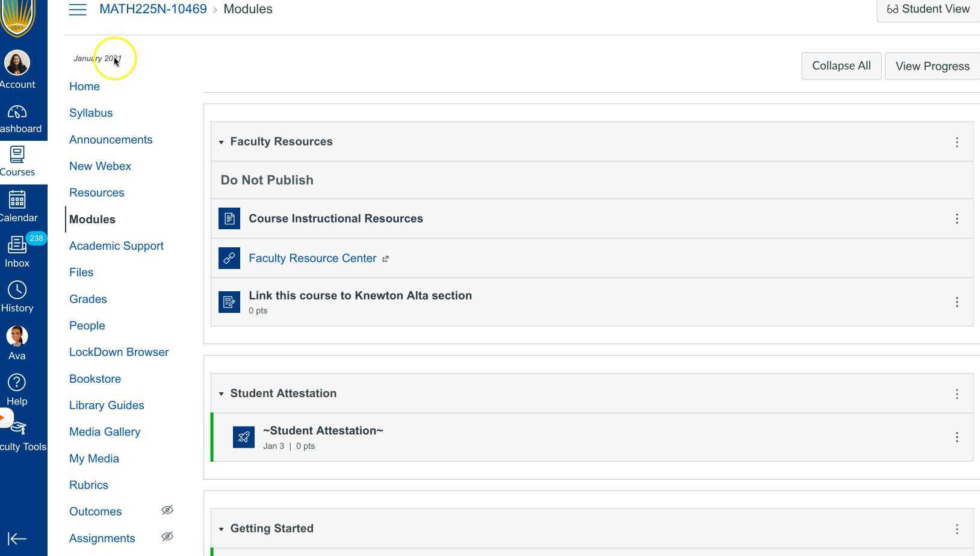Open options menu for Course Instructional Resources

click(957, 219)
